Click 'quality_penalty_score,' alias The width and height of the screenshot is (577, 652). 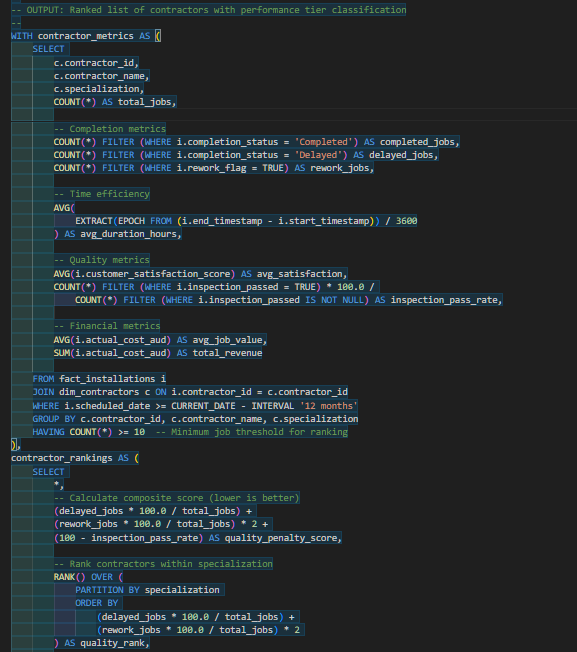283,538
